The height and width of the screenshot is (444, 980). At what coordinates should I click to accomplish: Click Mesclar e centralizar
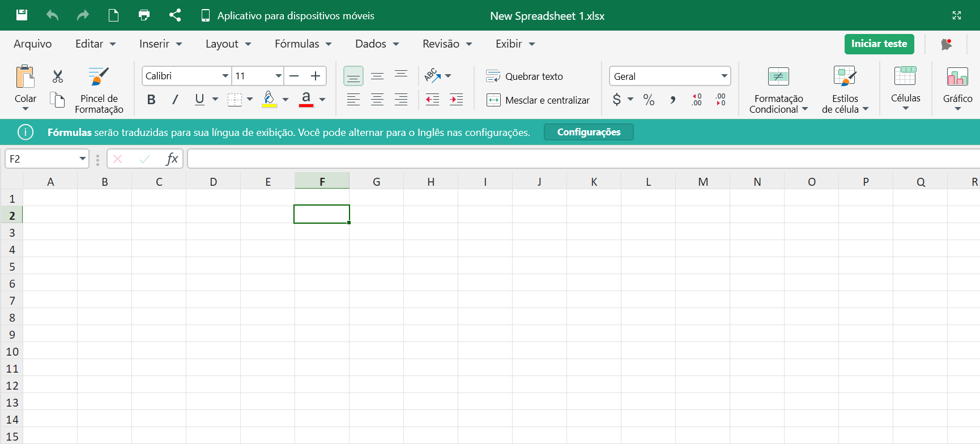(x=538, y=100)
